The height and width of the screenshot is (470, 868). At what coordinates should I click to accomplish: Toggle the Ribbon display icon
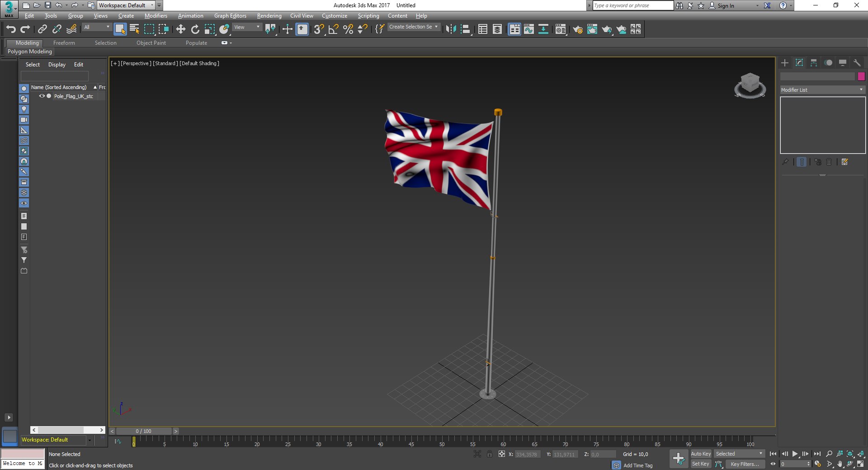514,29
